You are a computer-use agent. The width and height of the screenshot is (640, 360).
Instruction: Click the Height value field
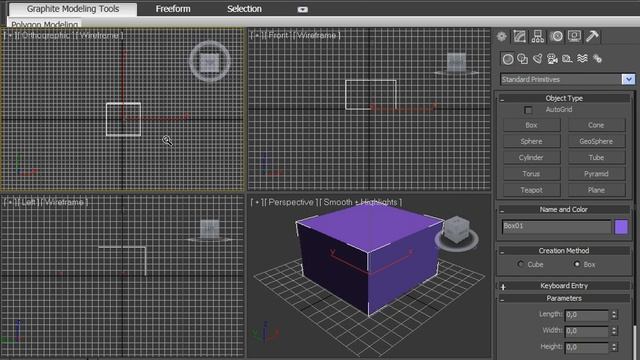tap(587, 347)
